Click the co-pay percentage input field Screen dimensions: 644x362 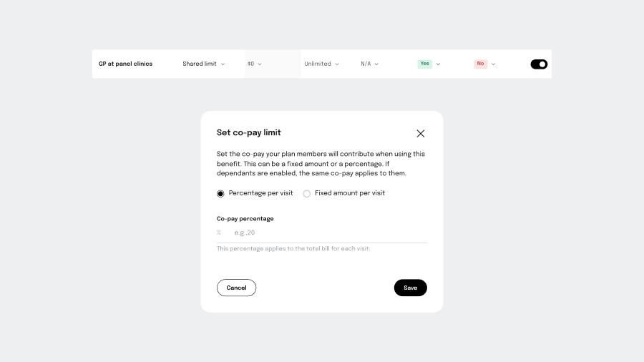[x=326, y=233]
